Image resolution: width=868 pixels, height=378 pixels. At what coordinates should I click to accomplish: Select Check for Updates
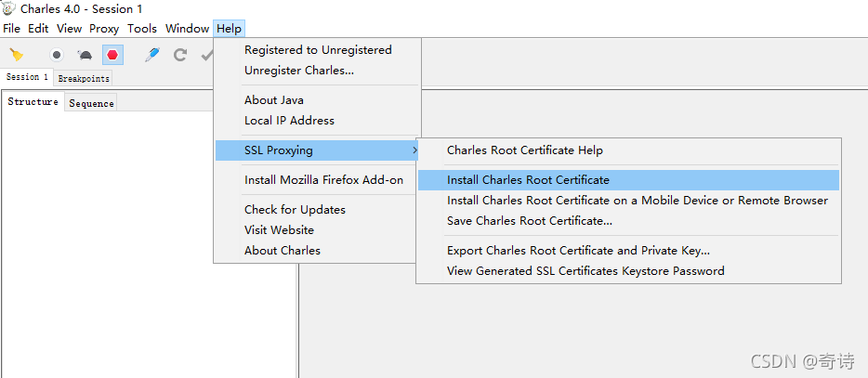pyautogui.click(x=318, y=210)
